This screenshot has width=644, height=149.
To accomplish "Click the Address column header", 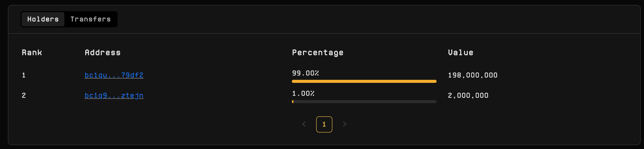I will [103, 52].
